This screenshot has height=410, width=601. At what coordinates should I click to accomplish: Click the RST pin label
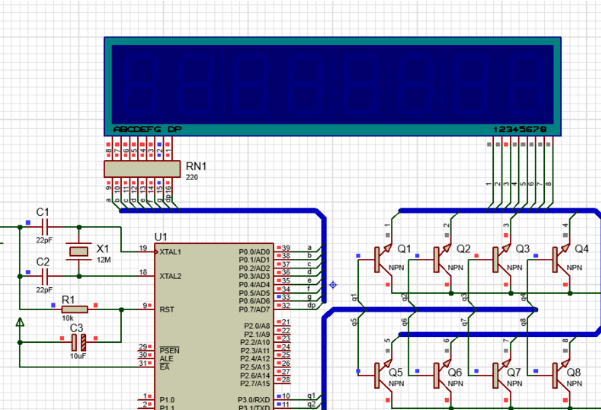click(x=166, y=309)
